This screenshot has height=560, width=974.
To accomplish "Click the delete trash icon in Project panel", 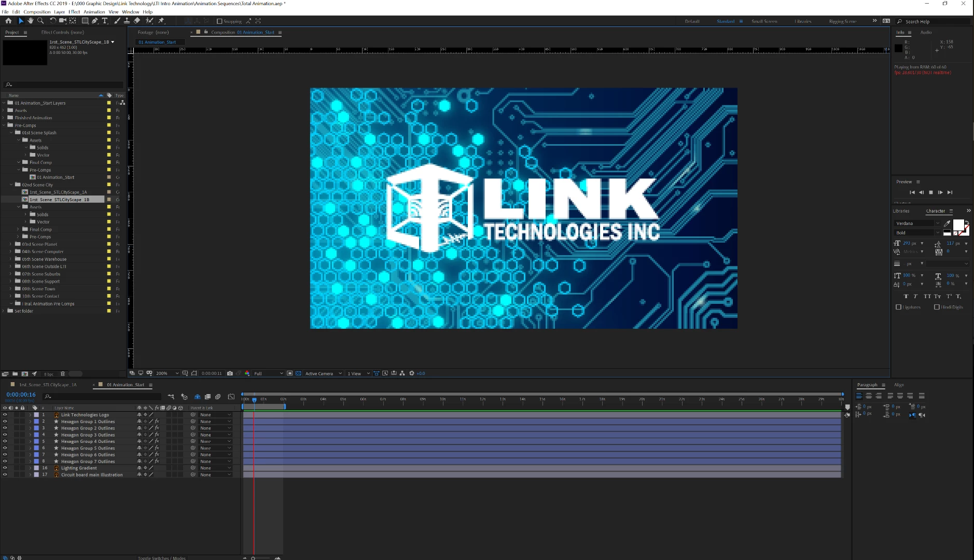I will [x=63, y=374].
